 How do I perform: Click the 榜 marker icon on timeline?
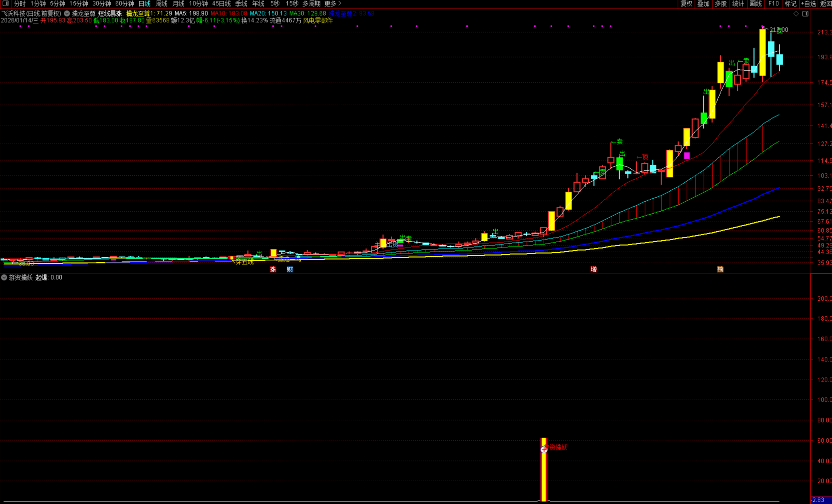pos(720,269)
